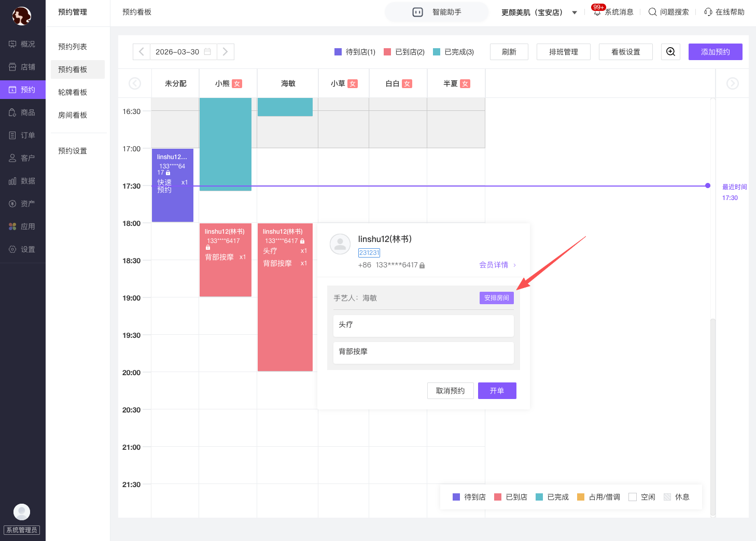This screenshot has width=756, height=541.
Task: Click the zoom magnifier icon button
Action: click(670, 52)
